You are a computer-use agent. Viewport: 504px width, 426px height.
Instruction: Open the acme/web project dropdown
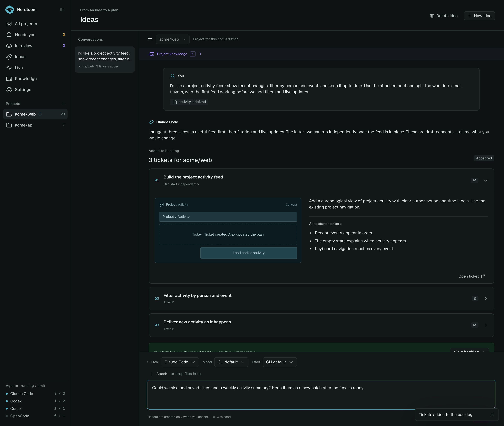coord(172,39)
